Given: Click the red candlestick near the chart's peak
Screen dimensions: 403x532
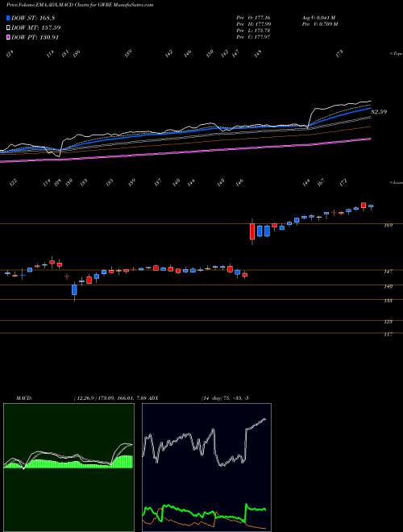Looking at the screenshot, I should [364, 205].
